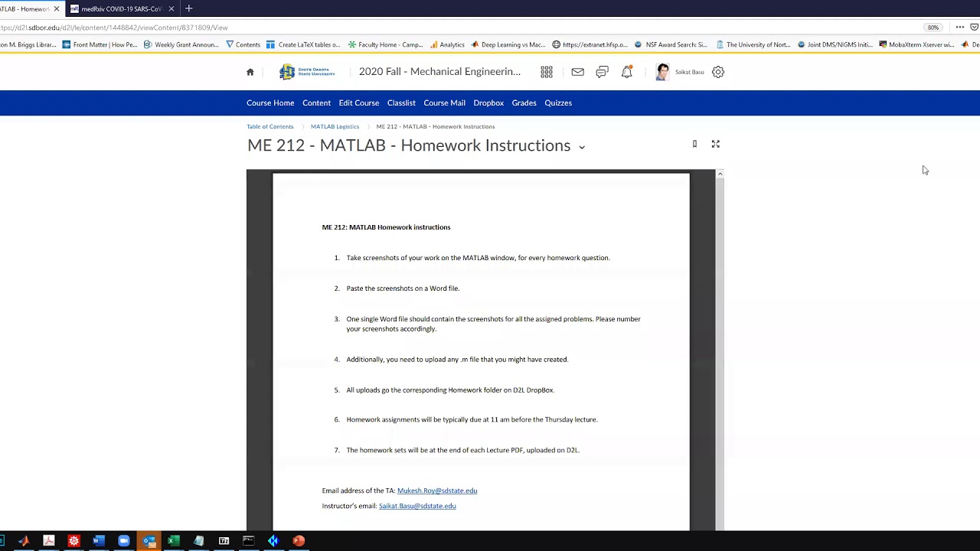Open the admin tools gear icon
Screen dimensions: 980x551
[718, 72]
